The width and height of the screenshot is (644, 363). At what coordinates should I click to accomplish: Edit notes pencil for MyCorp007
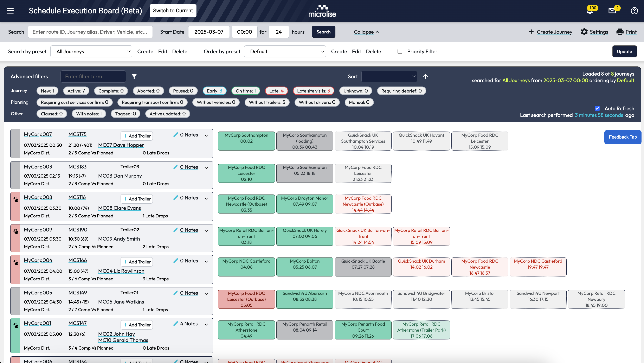[176, 135]
